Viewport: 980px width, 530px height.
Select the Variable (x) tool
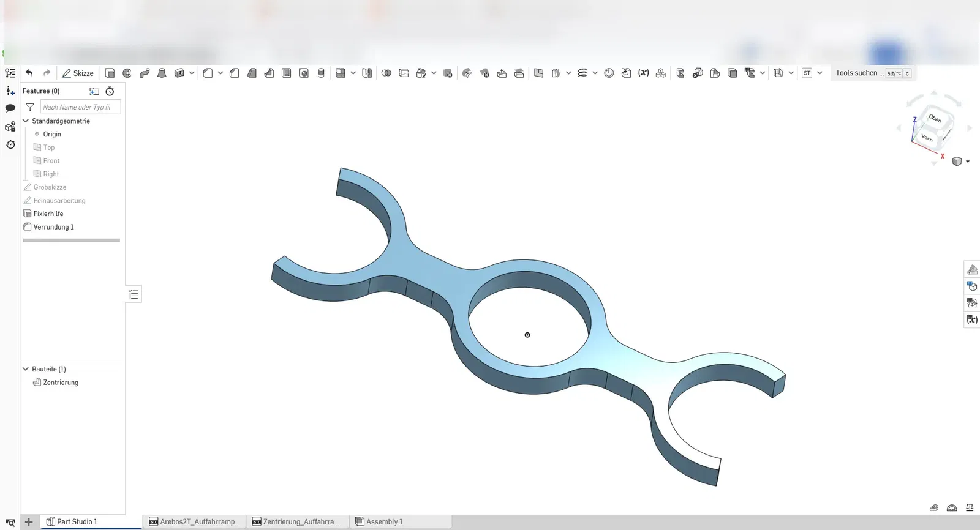click(x=643, y=73)
